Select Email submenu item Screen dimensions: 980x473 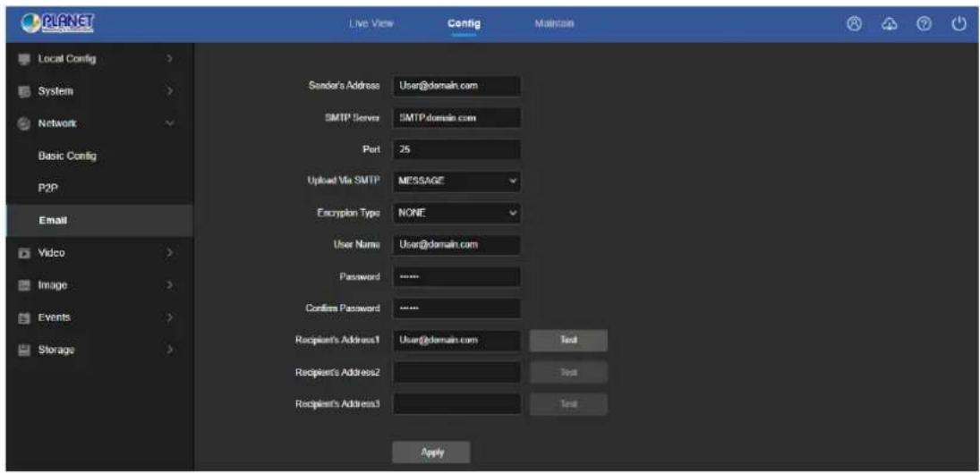98,220
